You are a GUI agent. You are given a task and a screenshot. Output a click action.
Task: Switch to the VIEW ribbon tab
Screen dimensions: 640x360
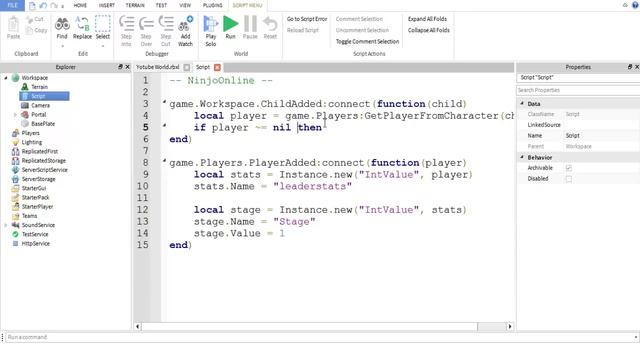[x=185, y=5]
